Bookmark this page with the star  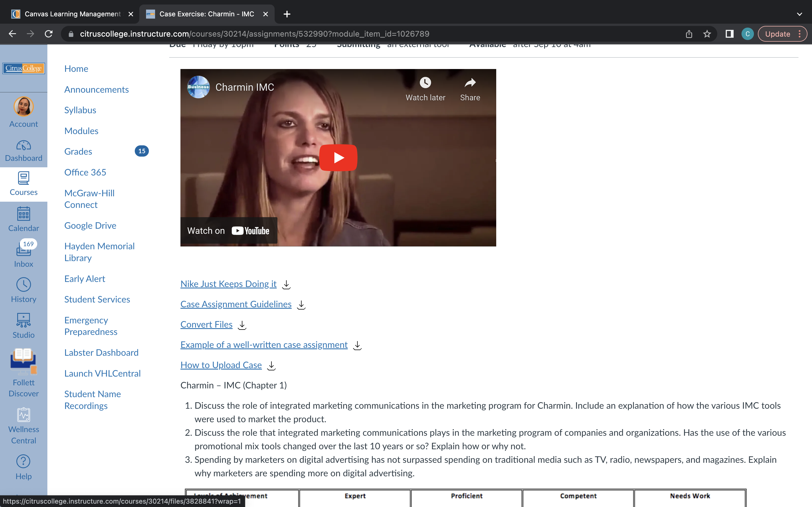707,34
